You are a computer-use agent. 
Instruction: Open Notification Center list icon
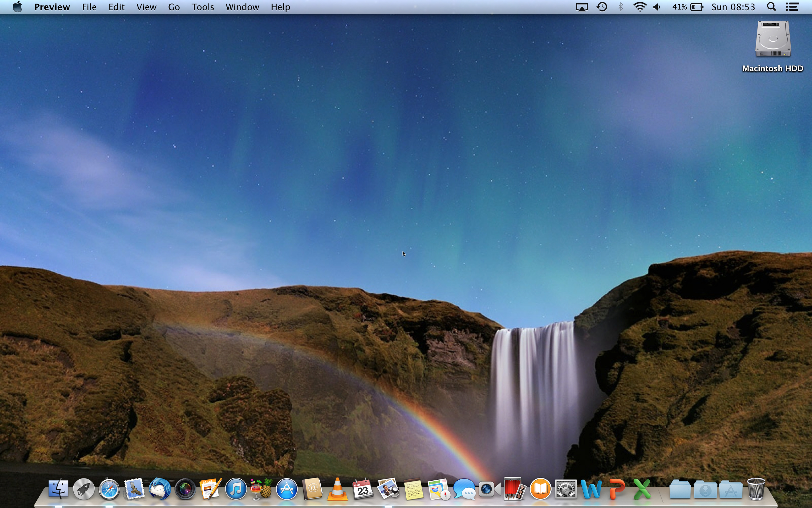pos(793,7)
